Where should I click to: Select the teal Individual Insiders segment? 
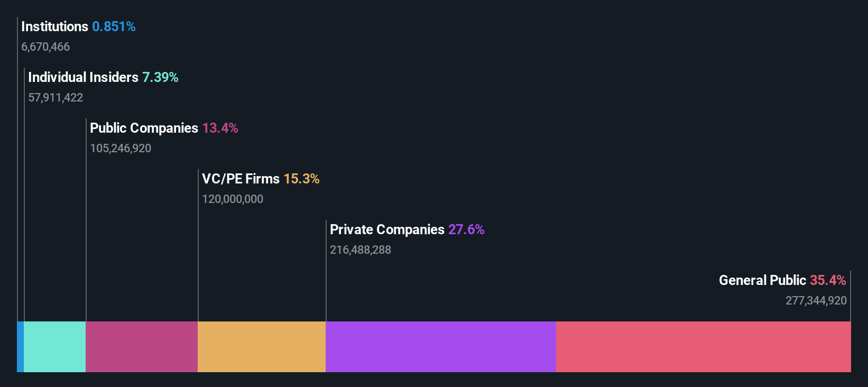55,347
